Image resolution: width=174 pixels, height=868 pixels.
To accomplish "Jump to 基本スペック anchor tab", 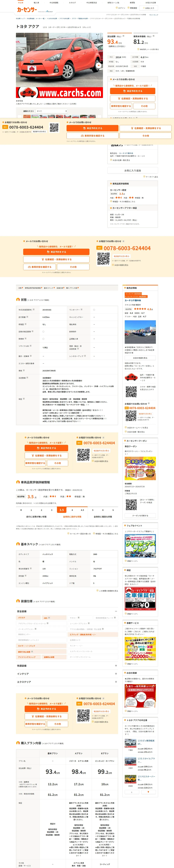I will (49, 288).
